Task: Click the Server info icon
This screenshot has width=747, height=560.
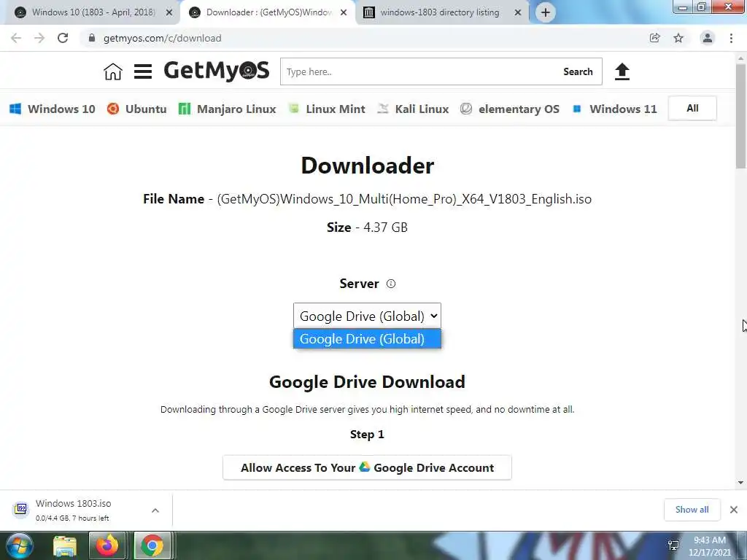Action: 391,284
